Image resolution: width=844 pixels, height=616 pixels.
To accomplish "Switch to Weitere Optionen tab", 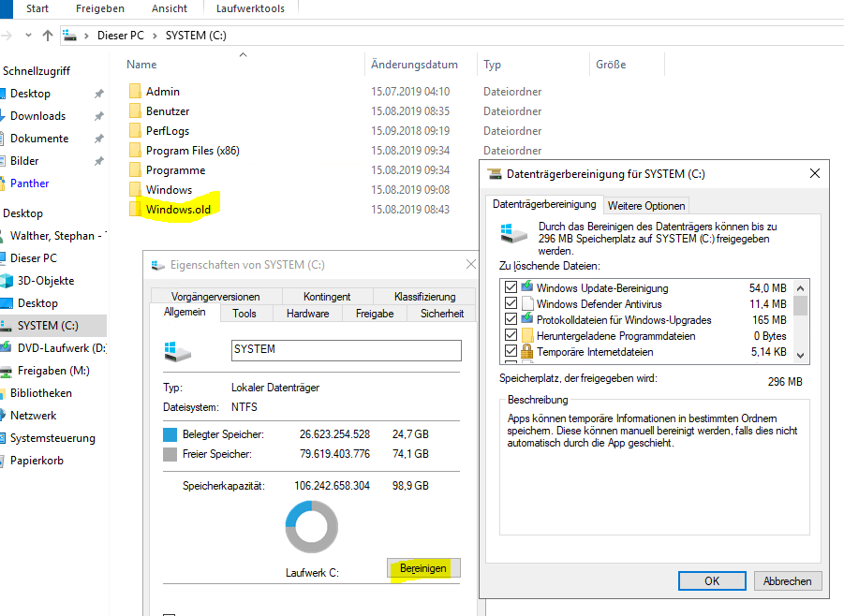I will coord(646,206).
